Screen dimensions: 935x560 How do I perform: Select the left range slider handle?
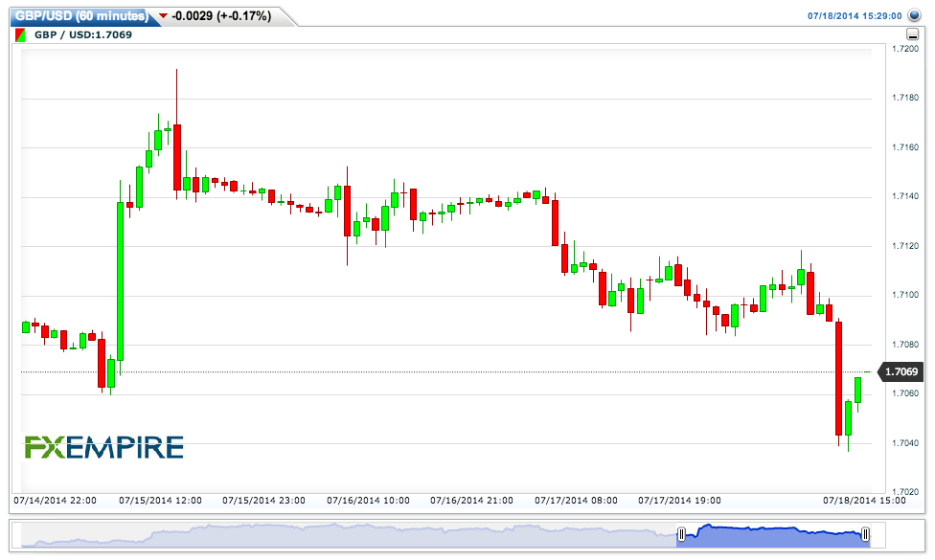point(681,534)
